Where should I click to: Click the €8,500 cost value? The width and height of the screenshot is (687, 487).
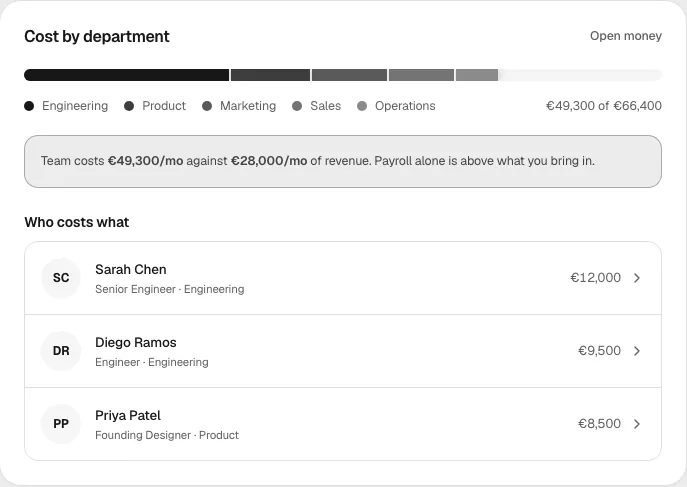[599, 424]
